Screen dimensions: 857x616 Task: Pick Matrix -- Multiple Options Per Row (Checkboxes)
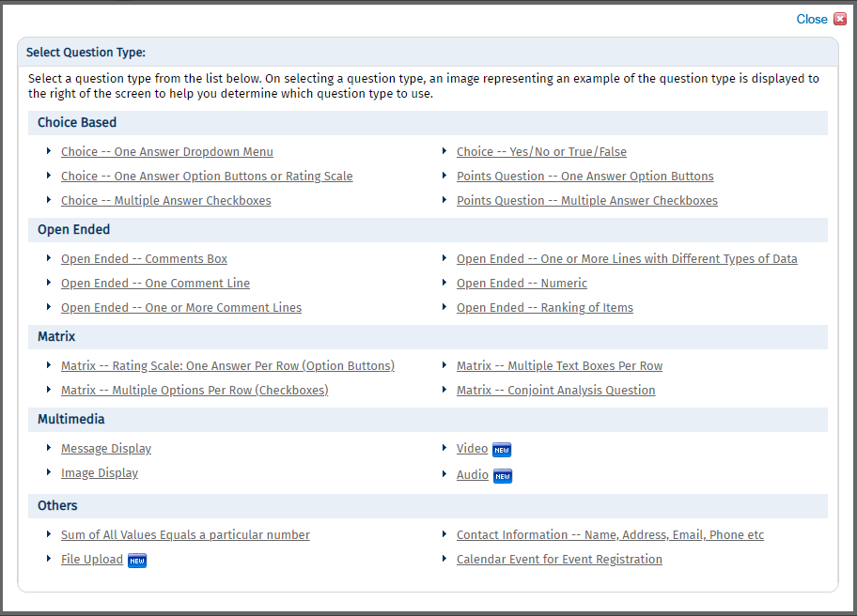(195, 390)
